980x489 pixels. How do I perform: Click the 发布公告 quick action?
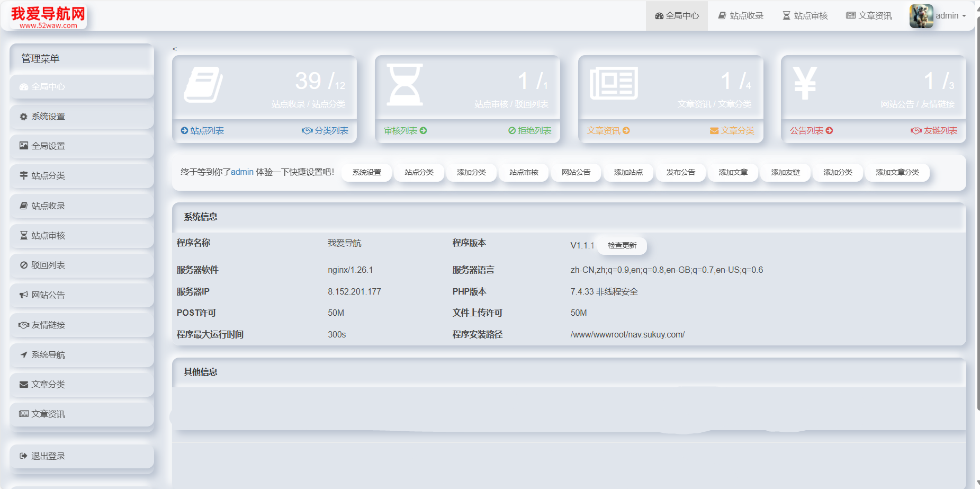click(x=681, y=172)
